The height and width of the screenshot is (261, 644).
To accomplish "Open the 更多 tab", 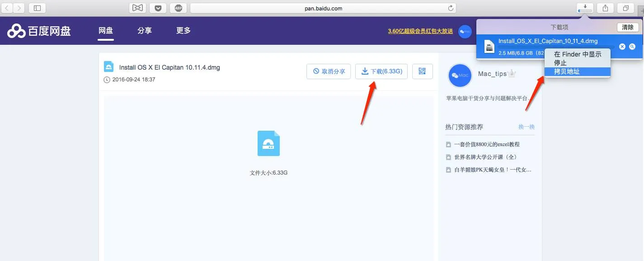I will (x=183, y=30).
